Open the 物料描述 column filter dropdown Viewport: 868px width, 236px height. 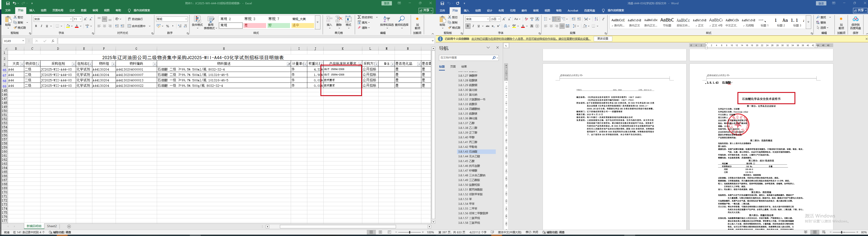click(289, 64)
